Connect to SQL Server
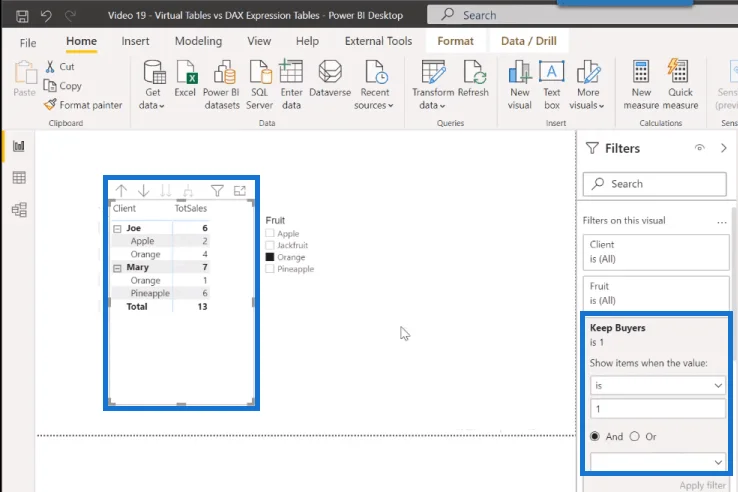Screen dimensions: 738x492 click(x=259, y=85)
